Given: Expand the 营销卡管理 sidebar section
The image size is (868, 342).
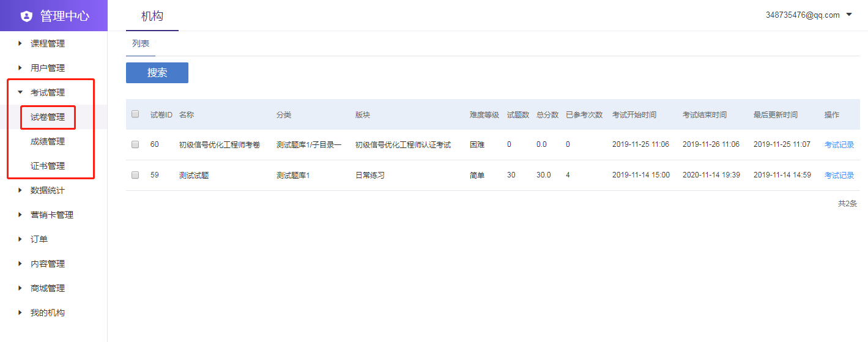Looking at the screenshot, I should 51,215.
